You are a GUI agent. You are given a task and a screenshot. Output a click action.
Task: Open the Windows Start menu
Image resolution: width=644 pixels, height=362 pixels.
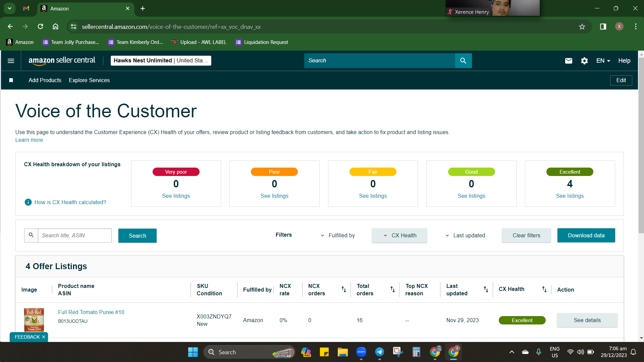(193, 352)
